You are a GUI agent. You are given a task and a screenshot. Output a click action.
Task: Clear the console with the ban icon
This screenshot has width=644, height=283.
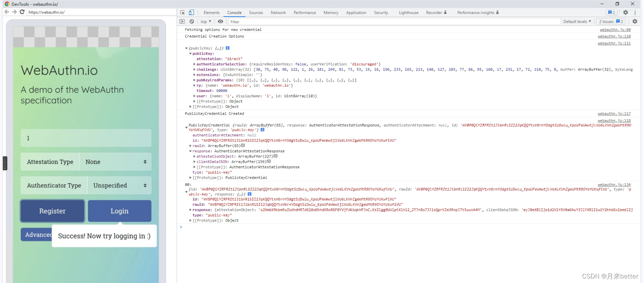coord(192,21)
